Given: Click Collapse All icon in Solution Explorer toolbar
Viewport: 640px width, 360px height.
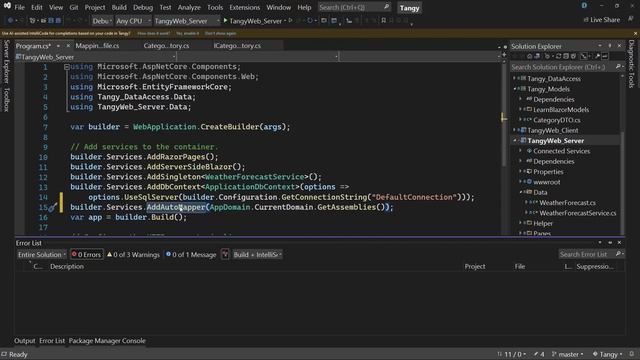Looking at the screenshot, I should (x=566, y=56).
